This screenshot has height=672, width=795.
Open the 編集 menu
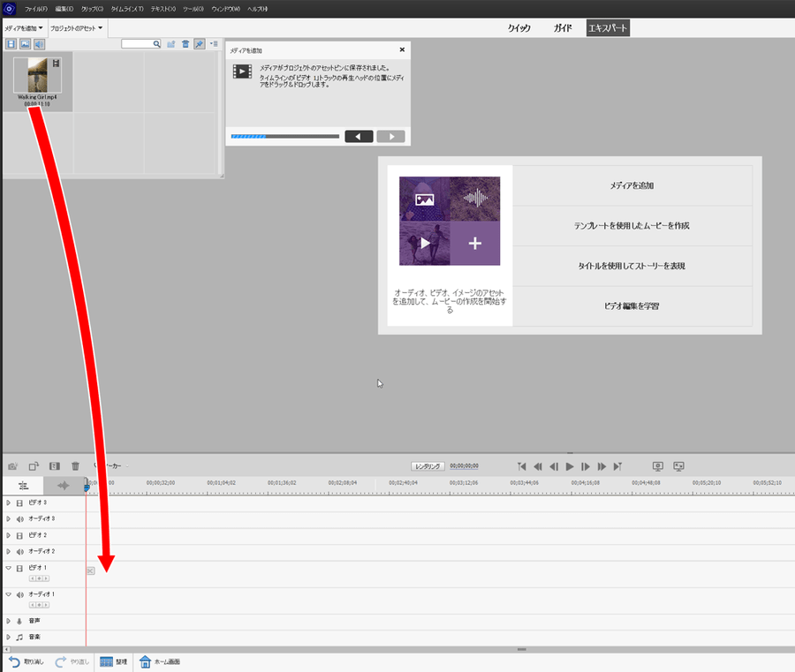coord(64,9)
